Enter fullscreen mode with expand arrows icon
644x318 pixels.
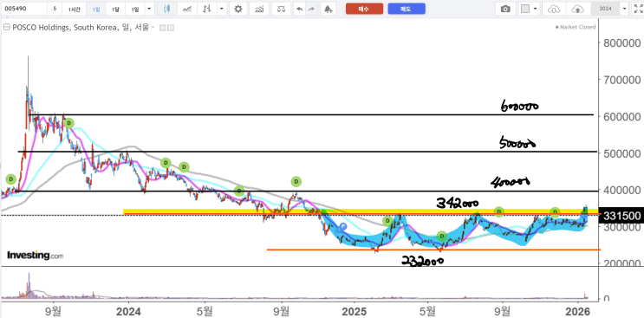point(637,9)
